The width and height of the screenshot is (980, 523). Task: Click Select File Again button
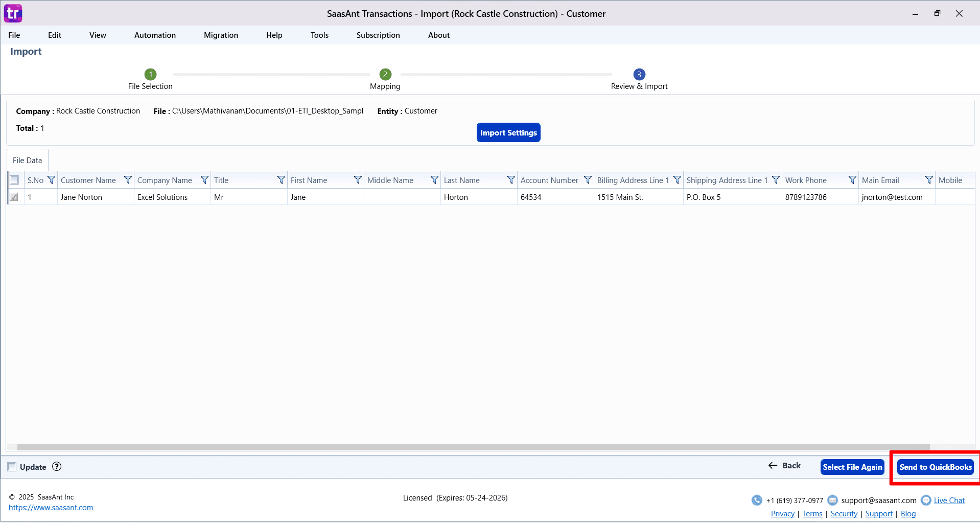point(852,467)
